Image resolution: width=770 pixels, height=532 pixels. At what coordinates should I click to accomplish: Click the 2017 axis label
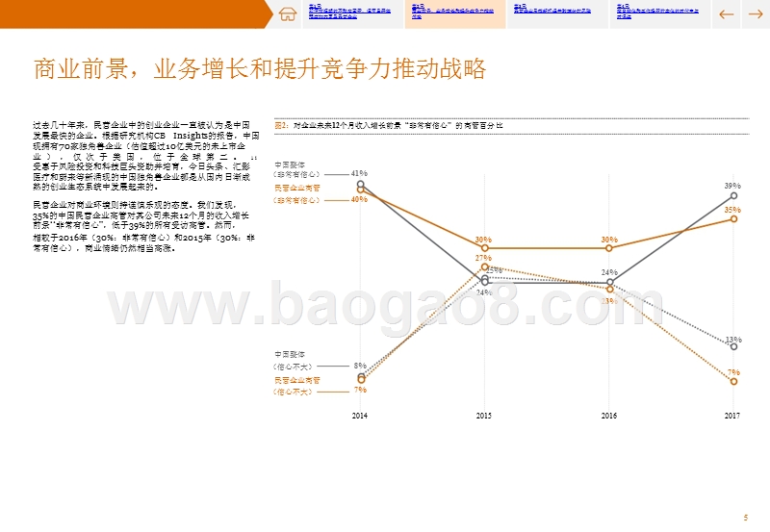[x=732, y=416]
